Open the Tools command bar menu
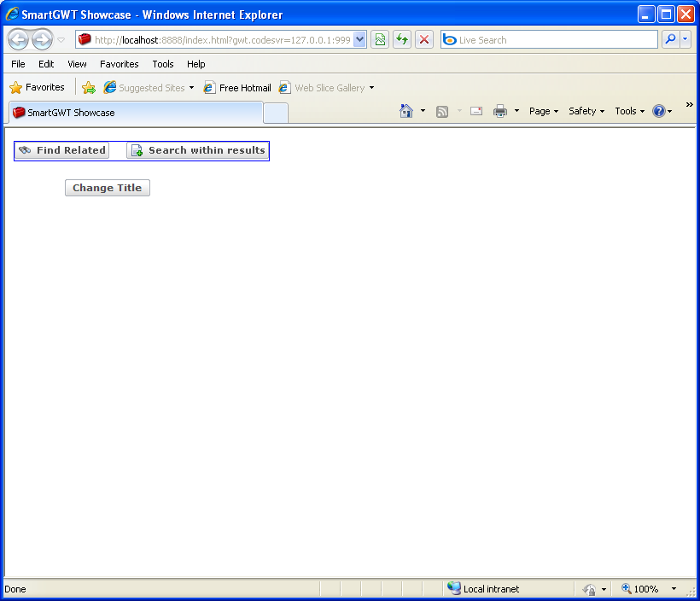Image resolution: width=700 pixels, height=601 pixels. coord(629,111)
